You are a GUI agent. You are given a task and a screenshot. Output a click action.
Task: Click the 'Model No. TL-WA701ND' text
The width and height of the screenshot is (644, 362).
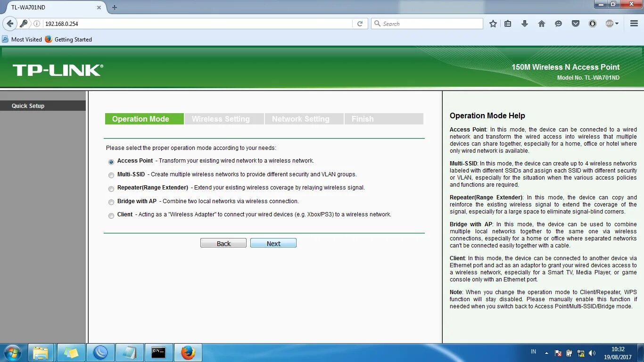(x=588, y=78)
